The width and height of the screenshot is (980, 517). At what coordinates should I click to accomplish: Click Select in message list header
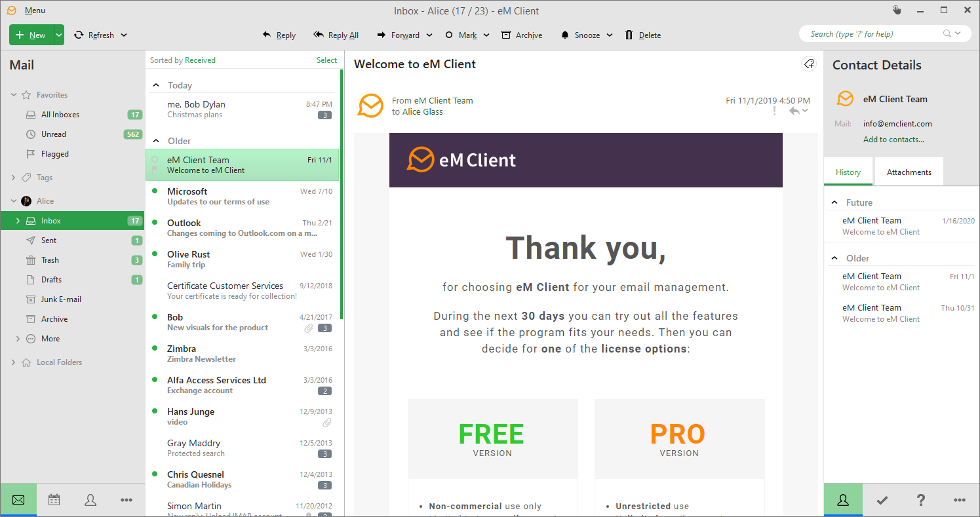(326, 60)
